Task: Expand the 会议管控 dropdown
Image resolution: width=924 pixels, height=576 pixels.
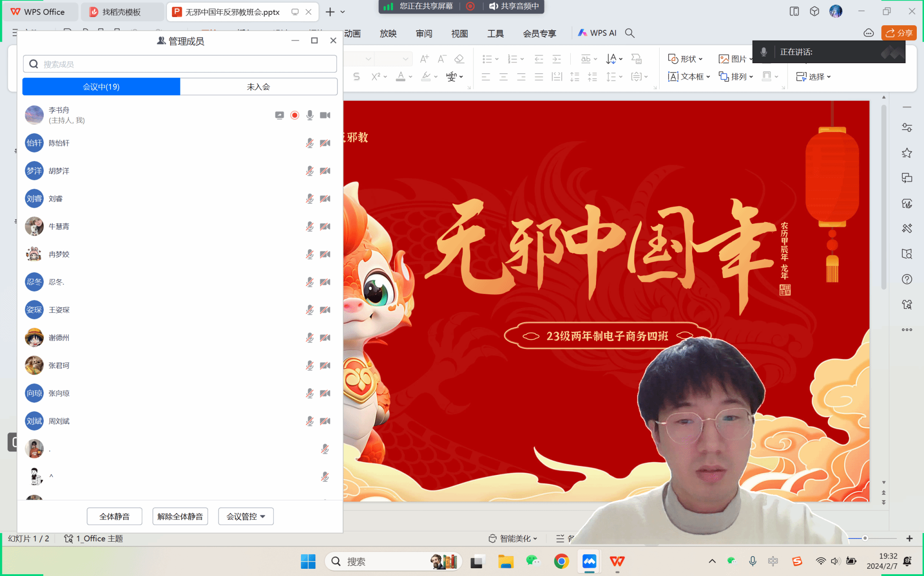Action: (246, 516)
